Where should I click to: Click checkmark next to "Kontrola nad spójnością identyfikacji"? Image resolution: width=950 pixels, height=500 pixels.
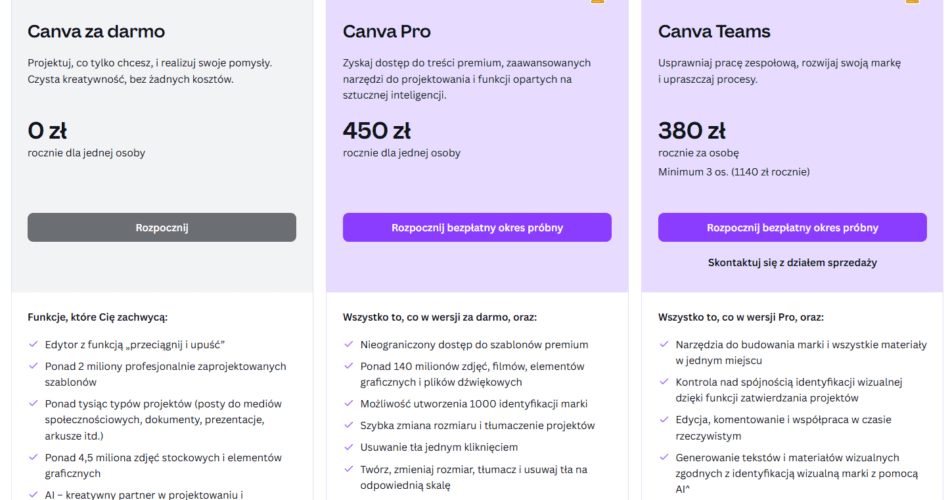[x=663, y=382]
